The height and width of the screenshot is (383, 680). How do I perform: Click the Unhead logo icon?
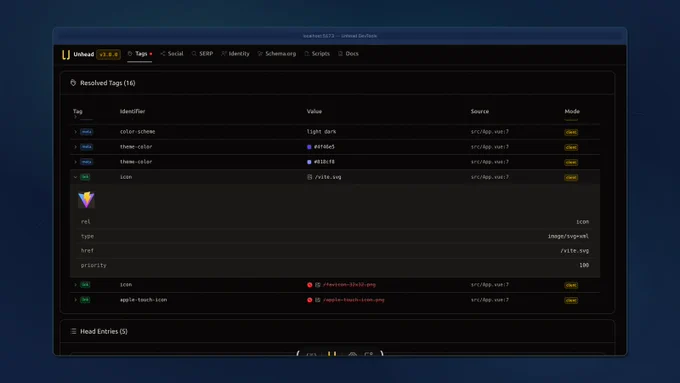[66, 54]
